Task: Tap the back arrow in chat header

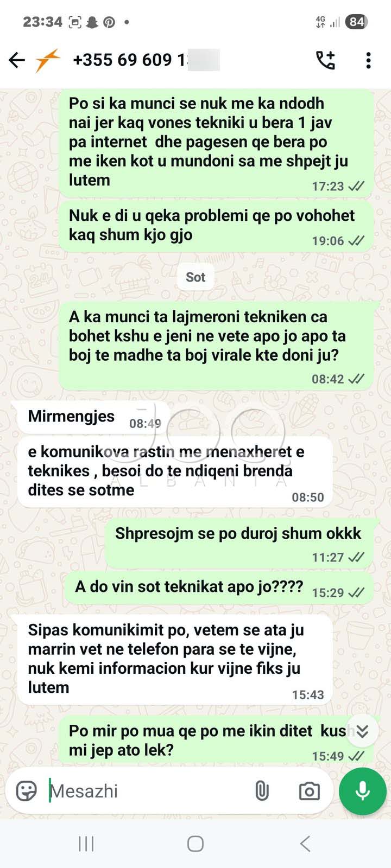Action: 17,60
